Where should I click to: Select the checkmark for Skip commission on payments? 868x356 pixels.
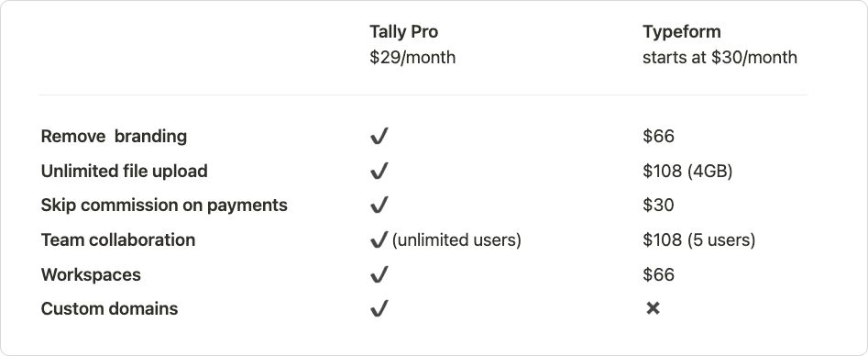(379, 206)
